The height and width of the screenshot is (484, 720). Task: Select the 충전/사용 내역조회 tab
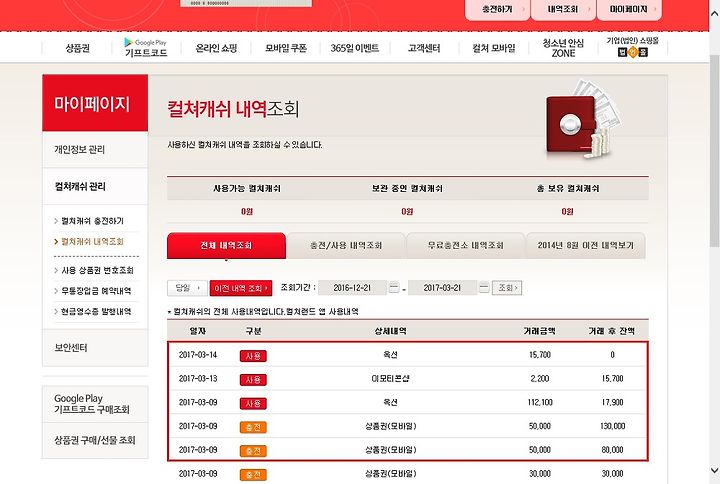(x=346, y=246)
